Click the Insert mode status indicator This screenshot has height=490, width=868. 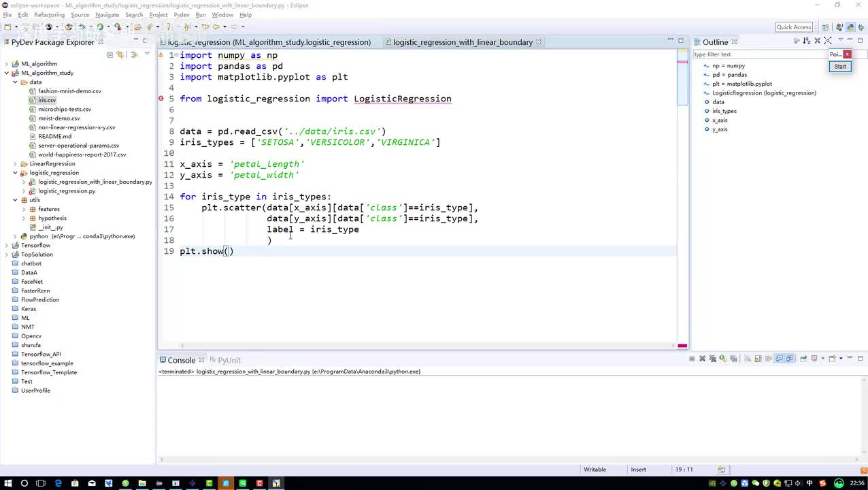pos(638,470)
